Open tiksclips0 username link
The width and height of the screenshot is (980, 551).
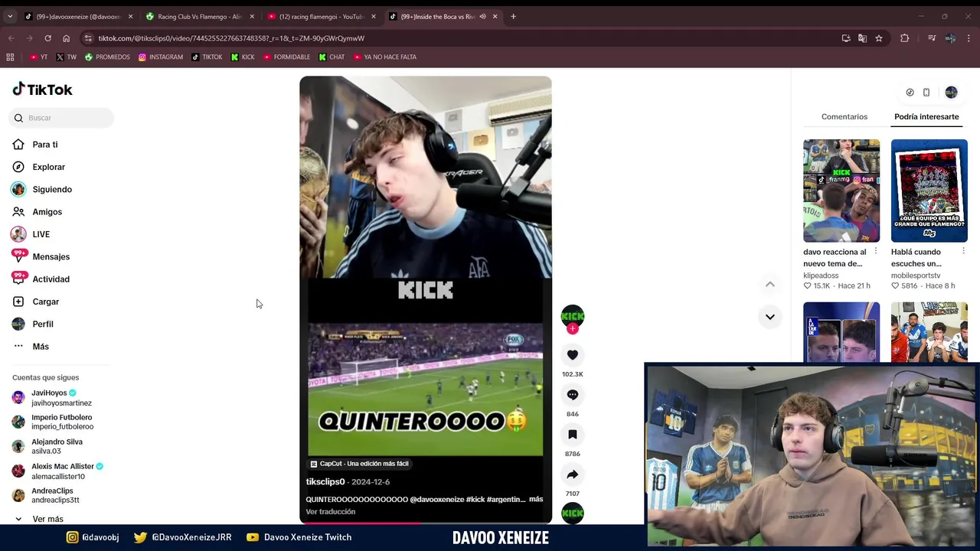click(325, 481)
